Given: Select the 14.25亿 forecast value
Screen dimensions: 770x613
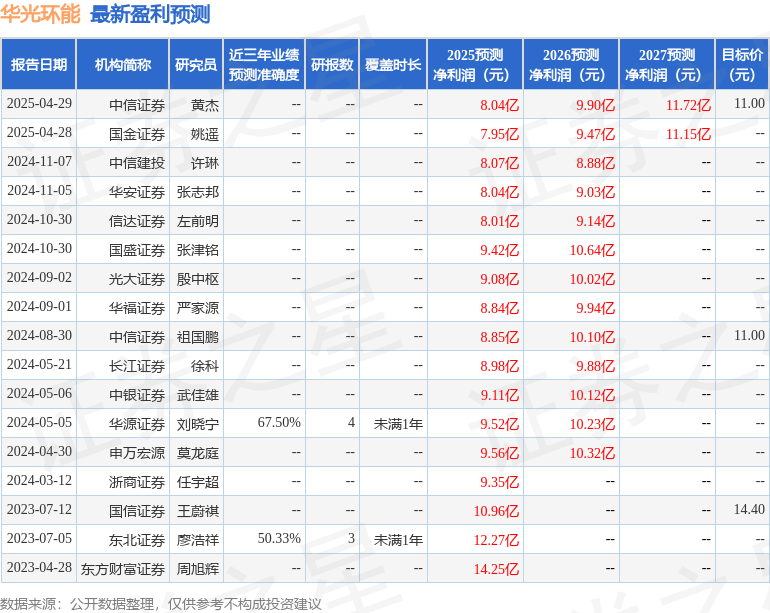Looking at the screenshot, I should point(496,569).
